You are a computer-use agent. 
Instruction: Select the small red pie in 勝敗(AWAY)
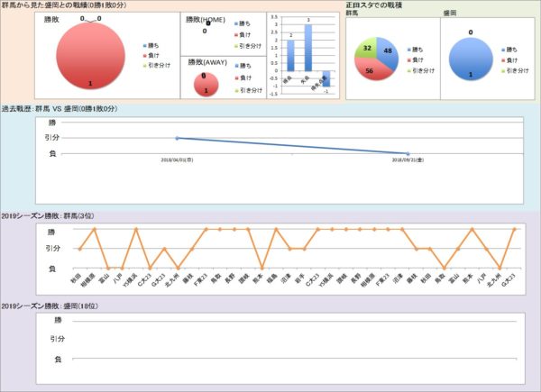[x=206, y=84]
